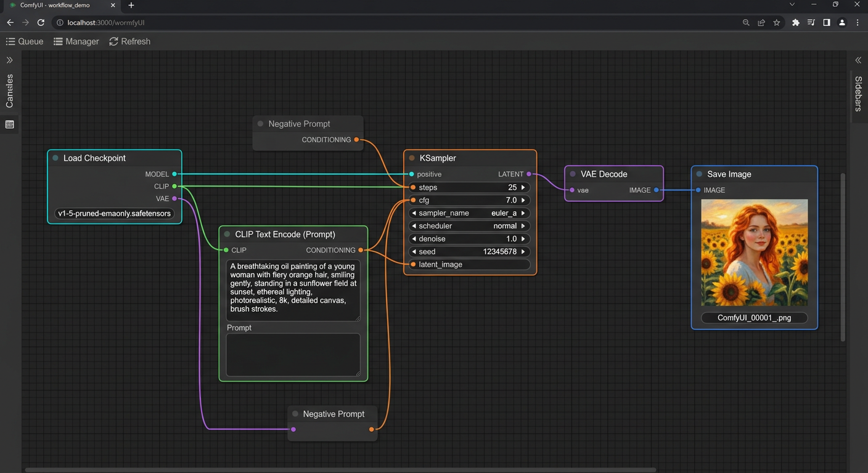Collapse the right Sidebars chevron icon
Screen dimensions: 868x473
(858, 60)
